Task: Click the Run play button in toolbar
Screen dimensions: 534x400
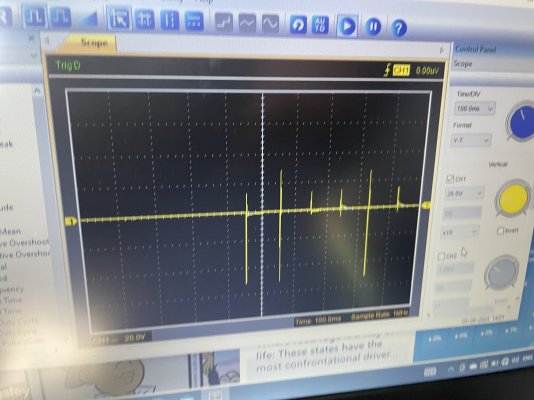Action: [347, 26]
